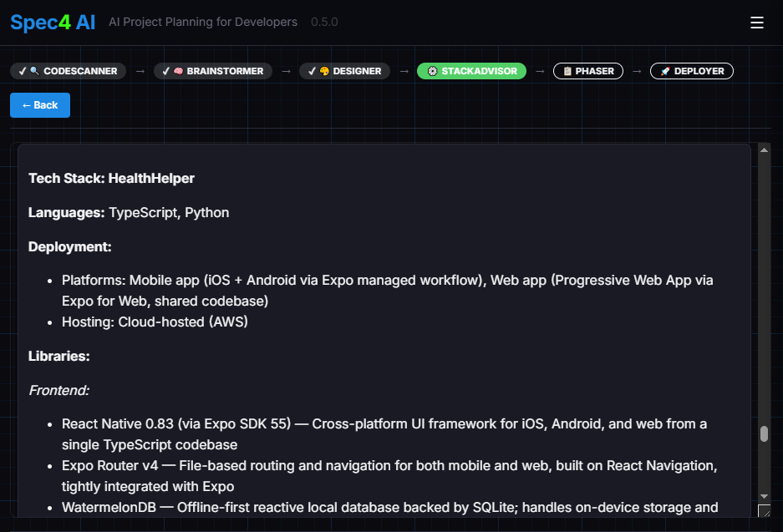
Task: Click the scrollbar up arrow
Action: click(x=764, y=149)
